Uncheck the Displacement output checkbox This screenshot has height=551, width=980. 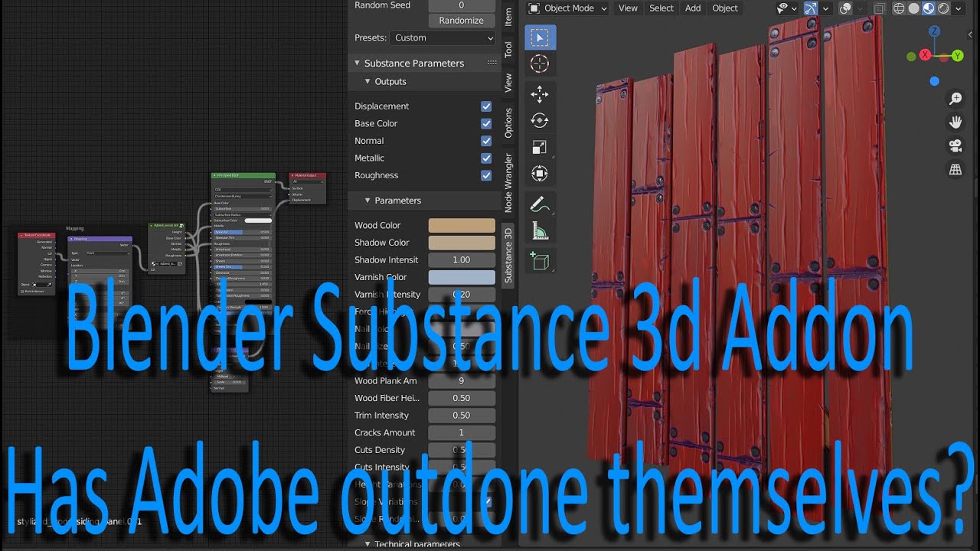point(486,106)
